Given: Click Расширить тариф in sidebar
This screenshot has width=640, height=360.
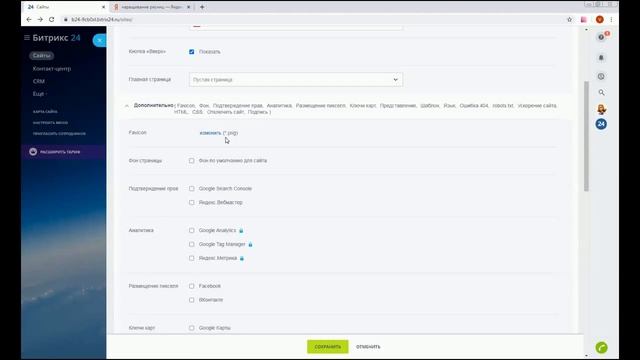Looking at the screenshot, I should coord(60,152).
